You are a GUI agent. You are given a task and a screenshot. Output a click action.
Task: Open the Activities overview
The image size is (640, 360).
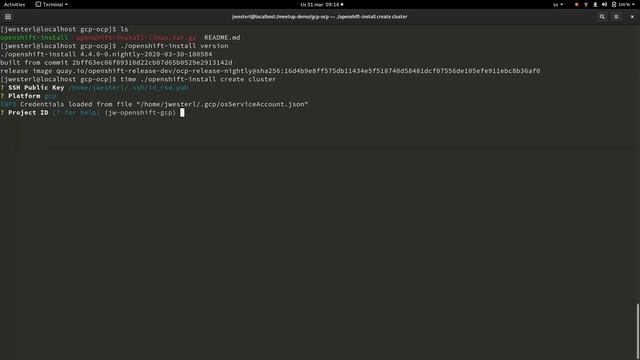click(x=14, y=4)
